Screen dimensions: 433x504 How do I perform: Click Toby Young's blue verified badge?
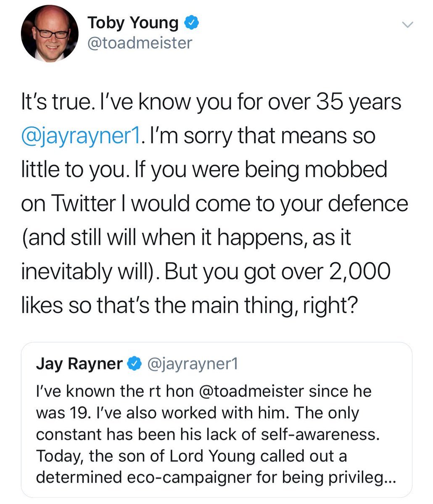(x=190, y=23)
